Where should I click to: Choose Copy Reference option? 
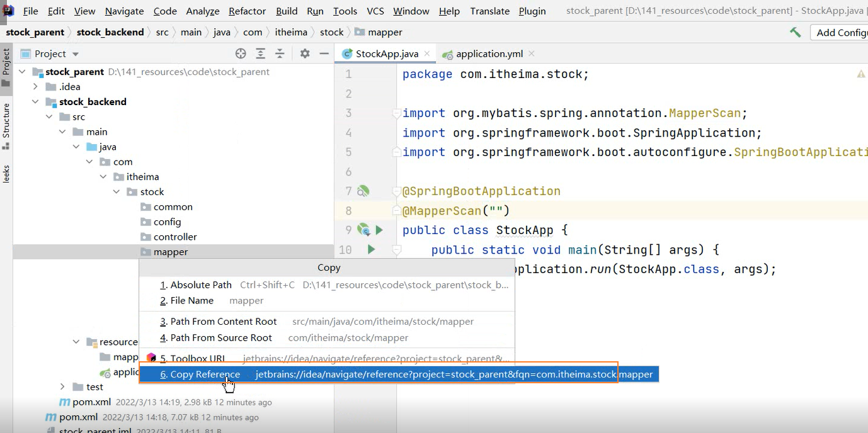click(399, 374)
